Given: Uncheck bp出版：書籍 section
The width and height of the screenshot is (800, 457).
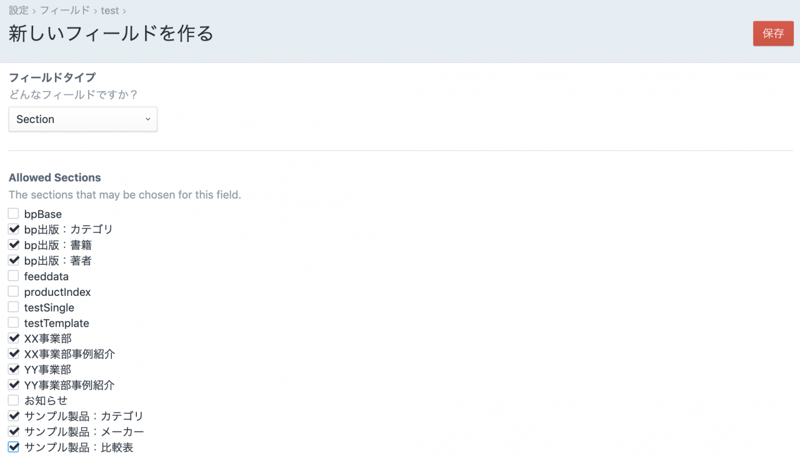Looking at the screenshot, I should click(x=14, y=245).
